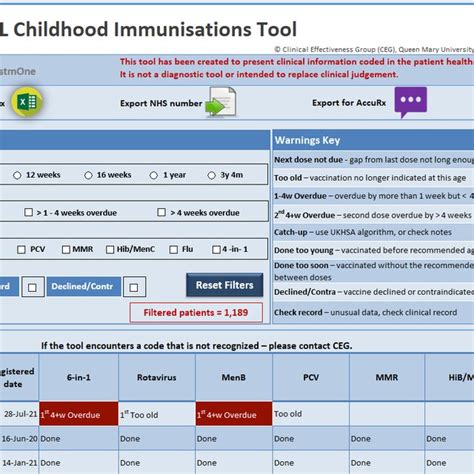The image size is (474, 474).
Task: Click the Rotavirus column header
Action: (157, 377)
